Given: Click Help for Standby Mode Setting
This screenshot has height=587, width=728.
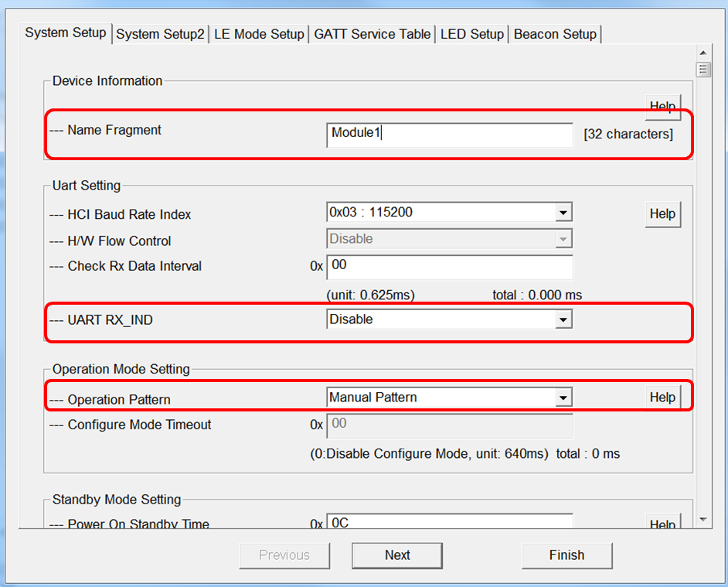Looking at the screenshot, I should tap(662, 524).
